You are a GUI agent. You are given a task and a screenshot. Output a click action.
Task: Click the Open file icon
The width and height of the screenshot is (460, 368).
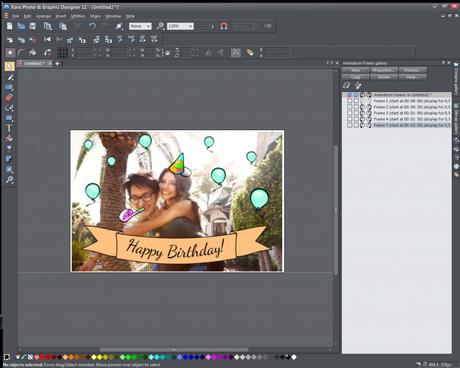click(21, 26)
